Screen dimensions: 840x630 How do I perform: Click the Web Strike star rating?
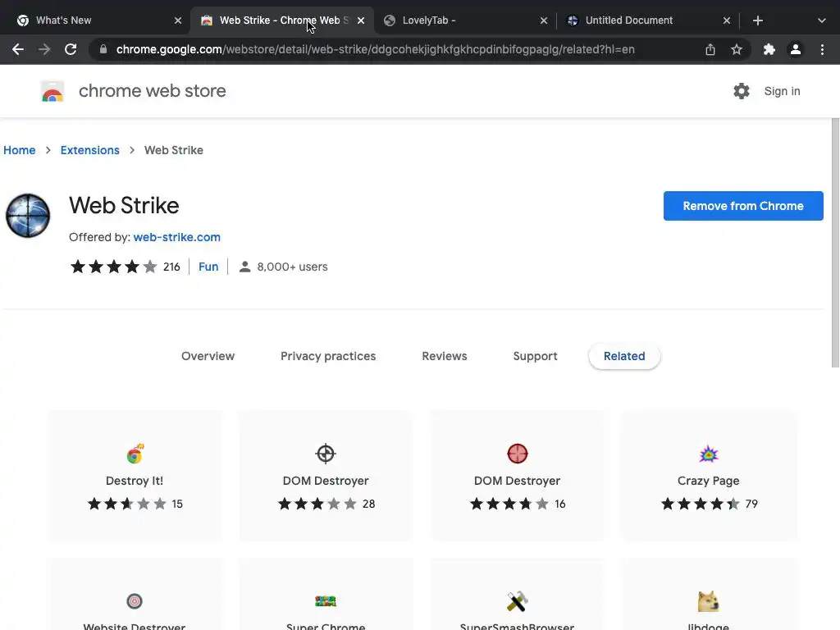[x=113, y=267]
